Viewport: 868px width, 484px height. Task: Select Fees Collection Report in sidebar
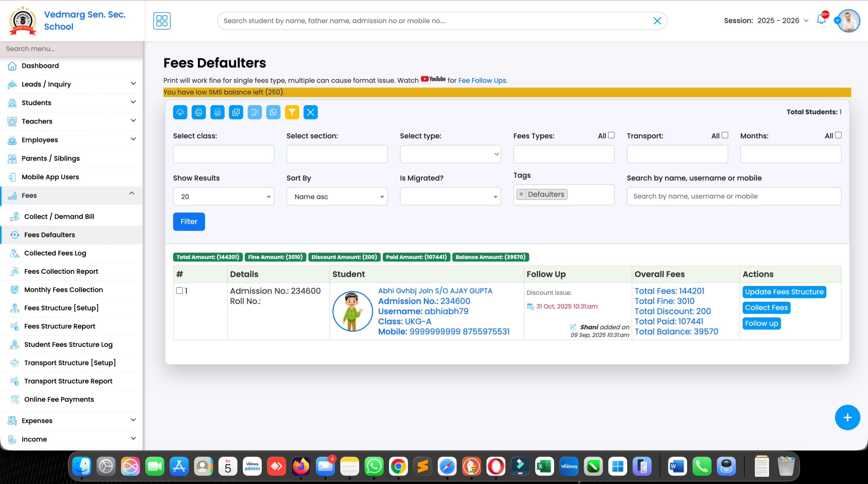(61, 271)
